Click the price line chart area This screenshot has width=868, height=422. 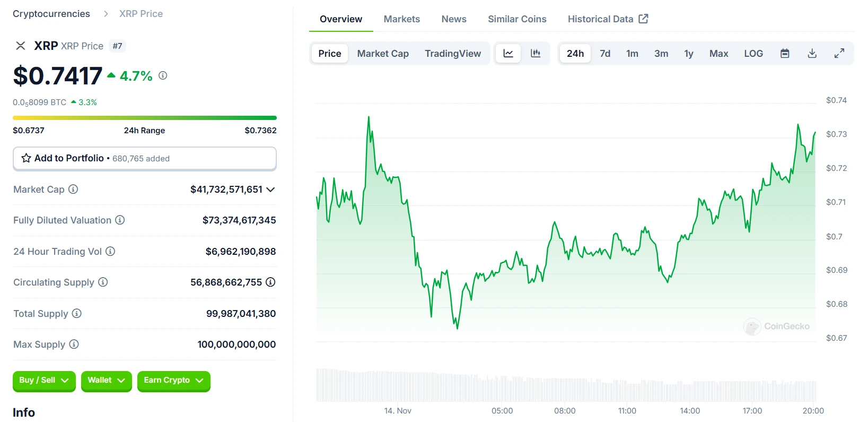coord(566,223)
